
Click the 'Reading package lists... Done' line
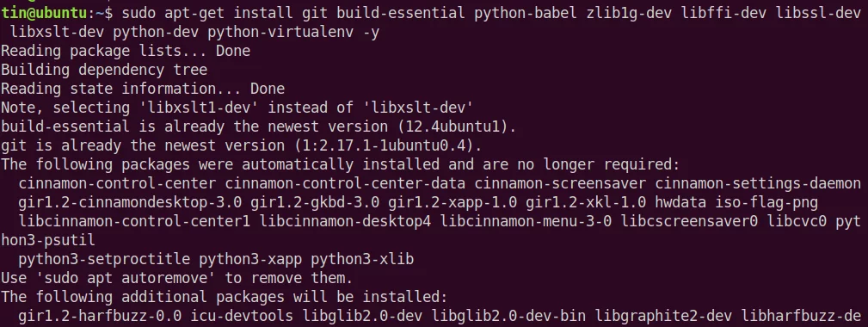[126, 52]
